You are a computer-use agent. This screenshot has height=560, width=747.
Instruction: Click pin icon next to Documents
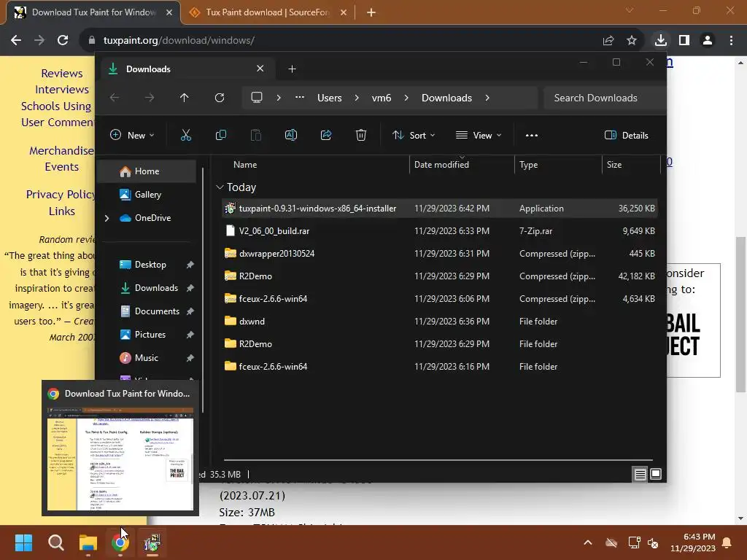(190, 311)
